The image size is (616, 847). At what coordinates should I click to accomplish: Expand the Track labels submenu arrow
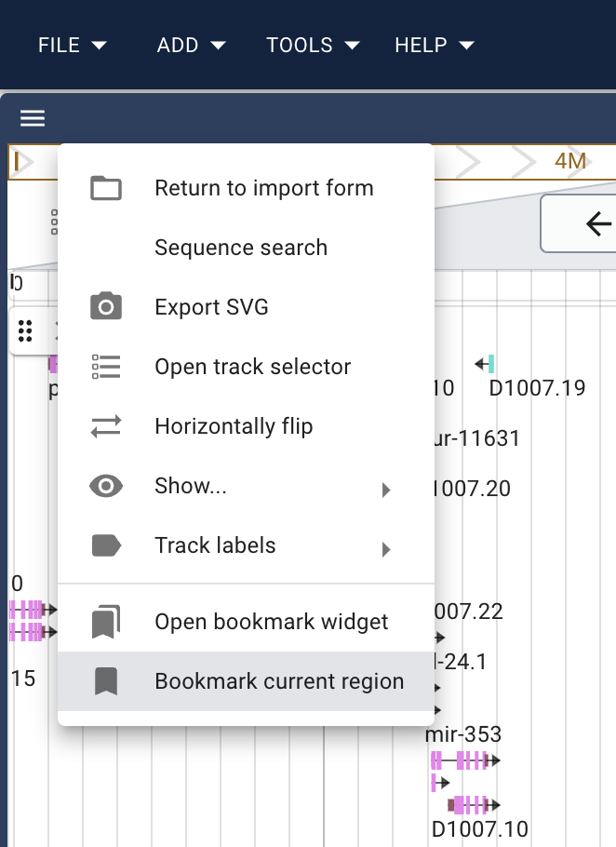tap(386, 549)
